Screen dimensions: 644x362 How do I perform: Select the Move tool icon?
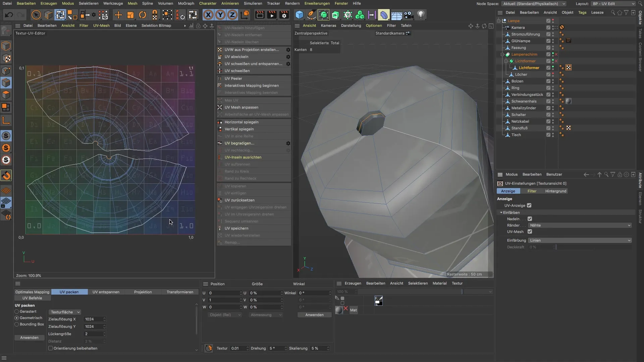118,15
